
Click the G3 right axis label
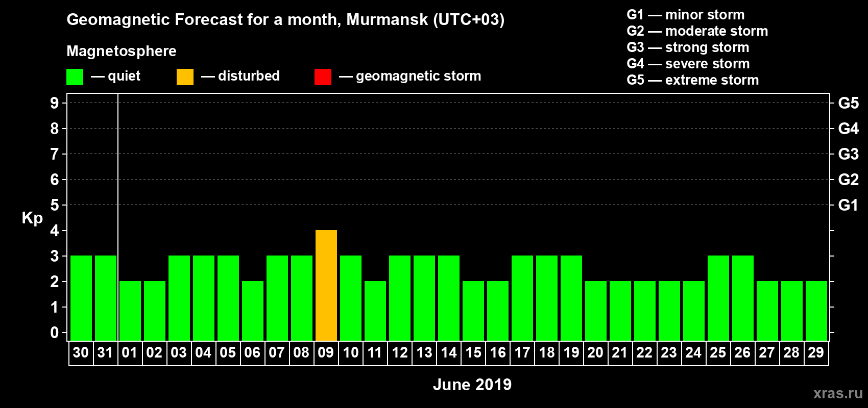coord(848,154)
